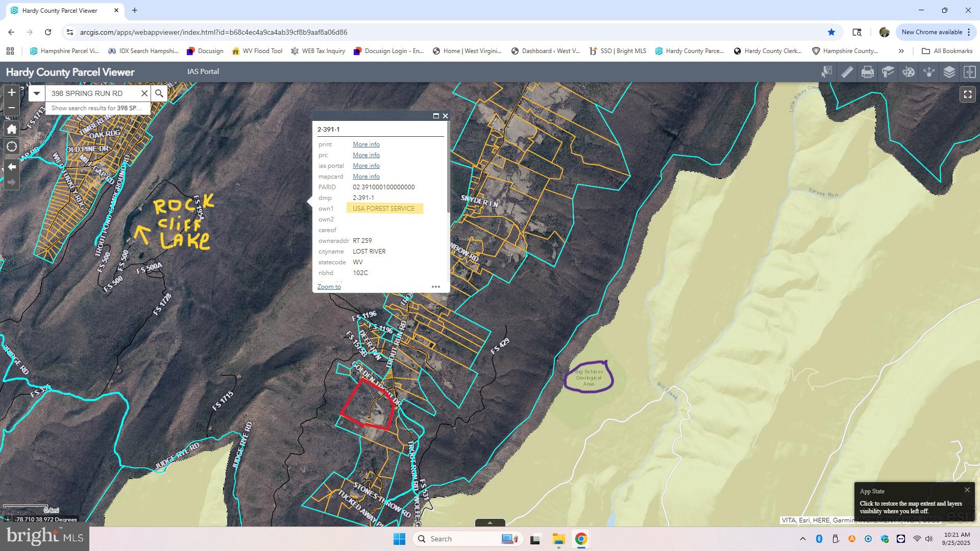
Task: Open popup actions ellipsis menu
Action: (x=435, y=287)
